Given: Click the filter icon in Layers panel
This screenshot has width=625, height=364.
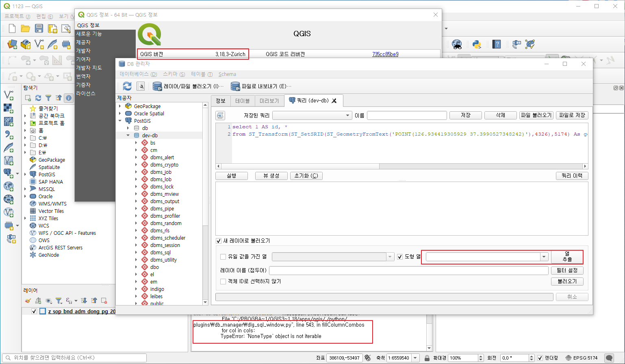Looking at the screenshot, I should 59,300.
